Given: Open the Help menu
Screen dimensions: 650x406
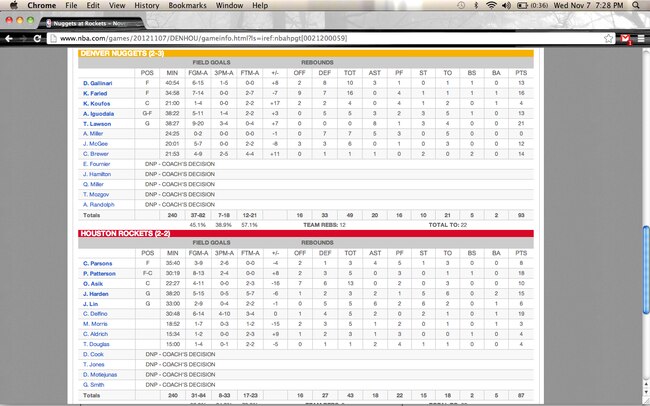Looking at the screenshot, I should pos(260,5).
